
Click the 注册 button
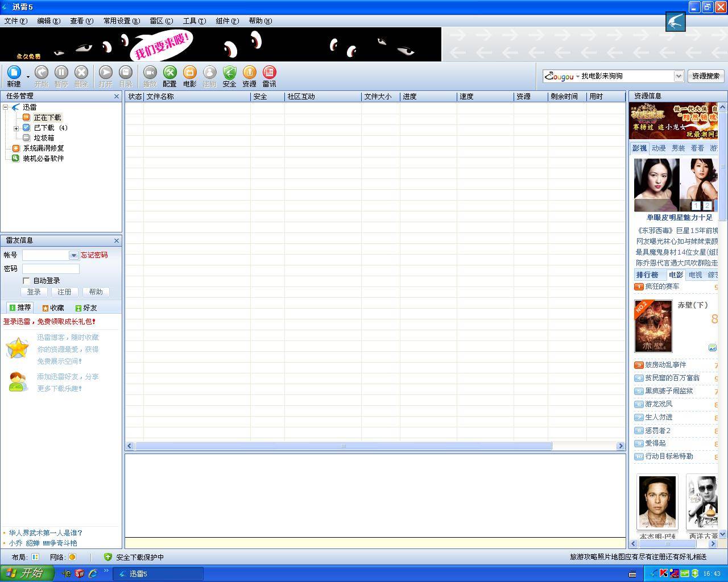click(x=65, y=292)
